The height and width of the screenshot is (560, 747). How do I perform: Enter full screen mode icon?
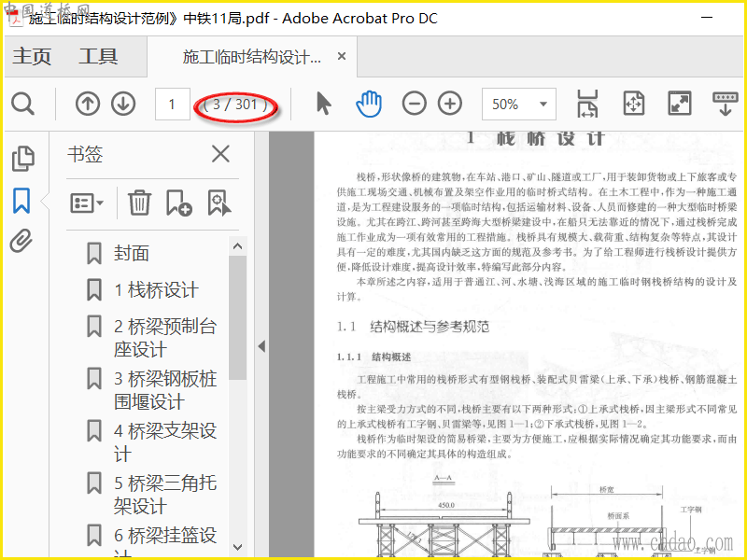click(x=680, y=104)
